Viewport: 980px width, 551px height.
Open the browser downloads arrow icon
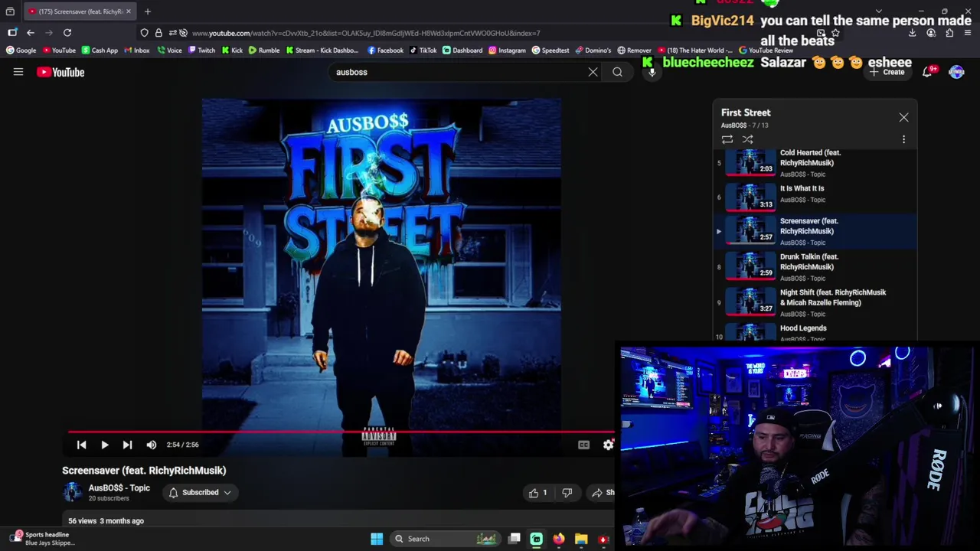click(x=912, y=33)
